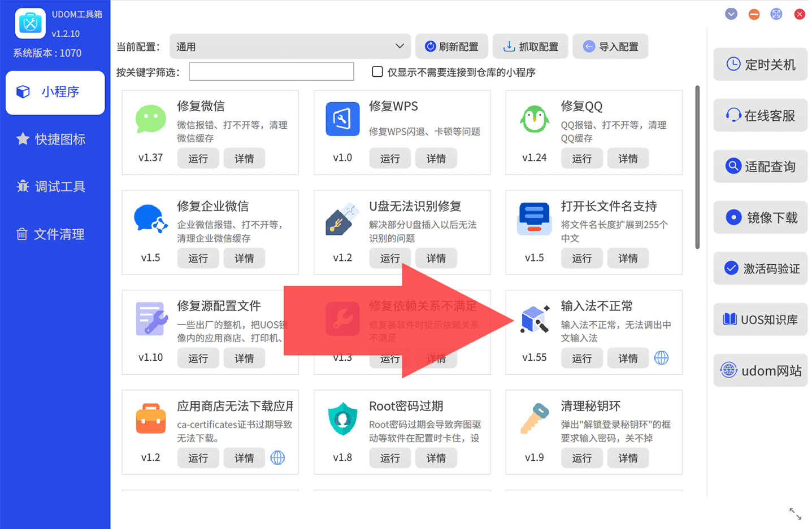Image resolution: width=812 pixels, height=529 pixels.
Task: View details of 修复源配置文件
Action: click(x=244, y=358)
